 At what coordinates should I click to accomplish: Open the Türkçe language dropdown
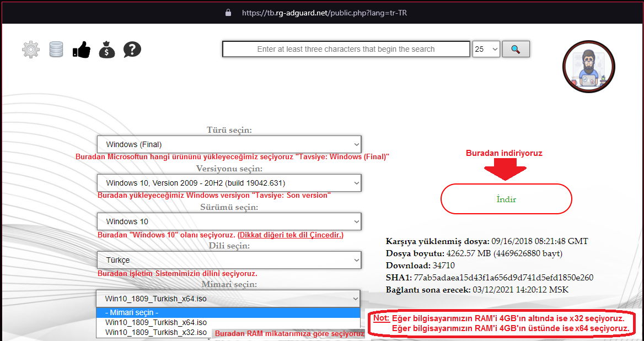229,260
